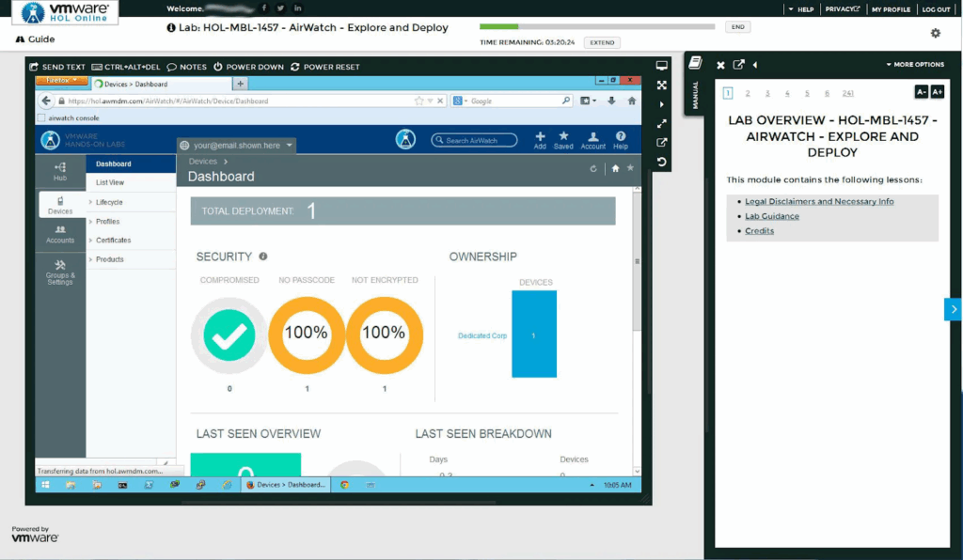This screenshot has height=560, width=963.
Task: Open the More Options dropdown in manual
Action: (x=915, y=65)
